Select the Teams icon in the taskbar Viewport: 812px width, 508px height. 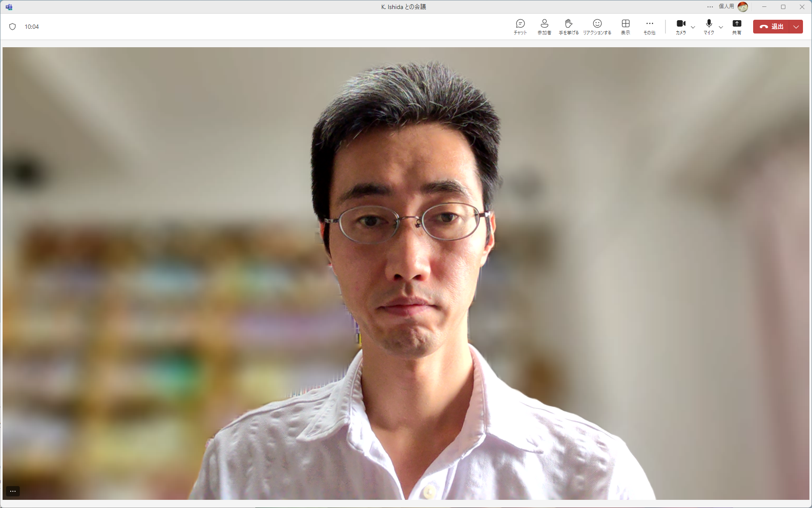point(9,7)
